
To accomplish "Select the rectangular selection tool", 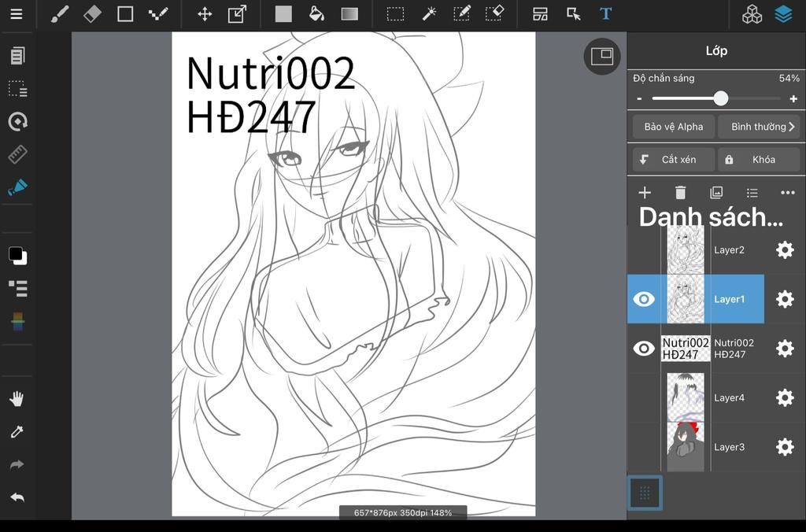I will point(395,14).
